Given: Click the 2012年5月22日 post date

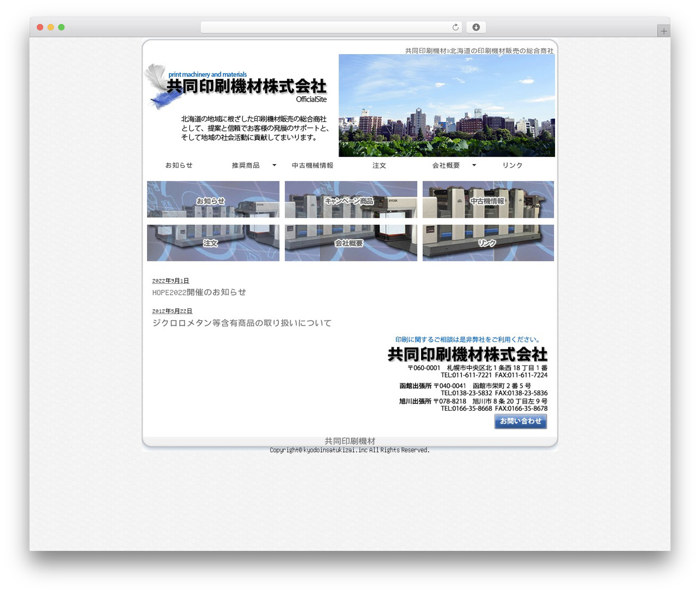Looking at the screenshot, I should point(172,311).
